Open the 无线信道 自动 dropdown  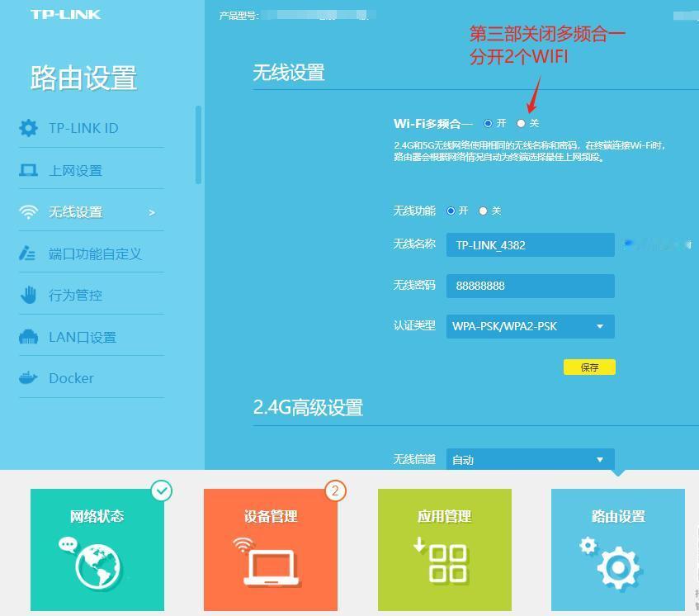pyautogui.click(x=530, y=459)
